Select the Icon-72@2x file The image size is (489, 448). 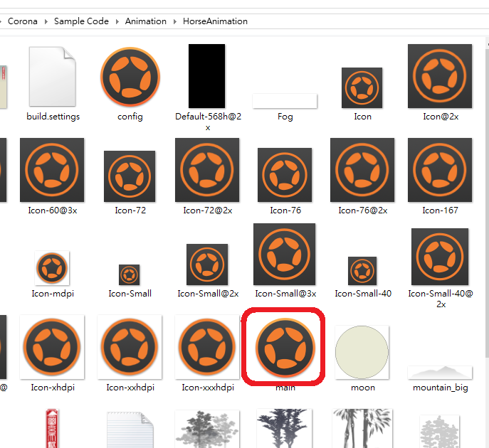click(207, 170)
